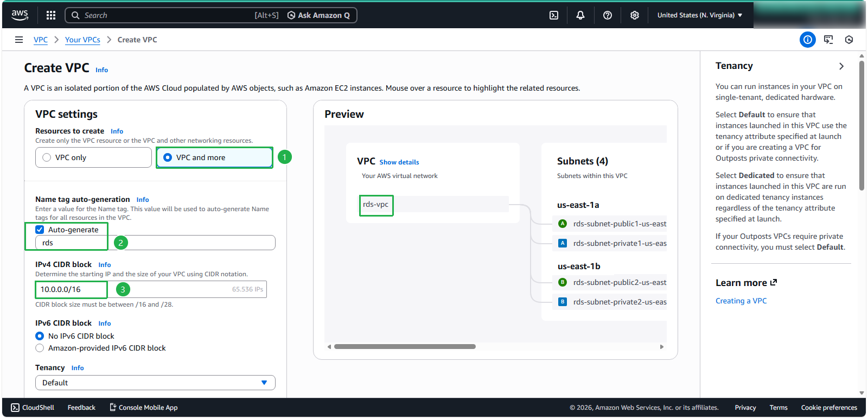Click the Learn more external link icon
The width and height of the screenshot is (868, 419).
774,282
